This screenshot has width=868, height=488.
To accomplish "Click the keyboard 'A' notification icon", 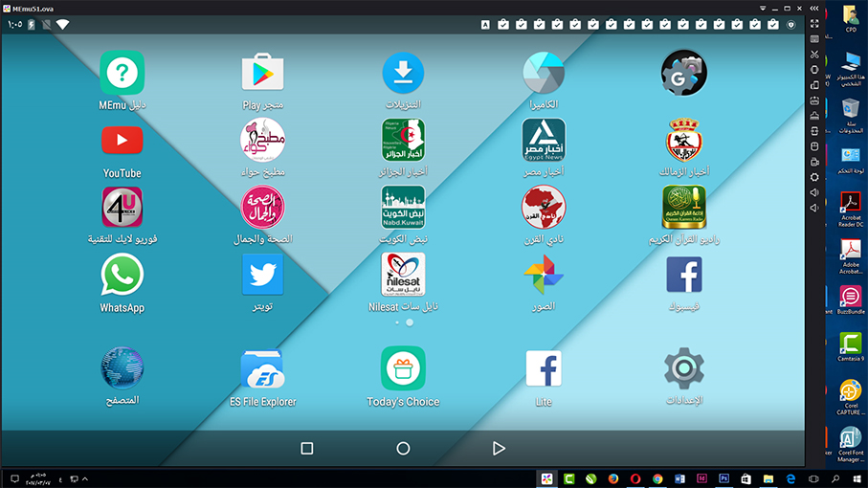I will point(485,24).
